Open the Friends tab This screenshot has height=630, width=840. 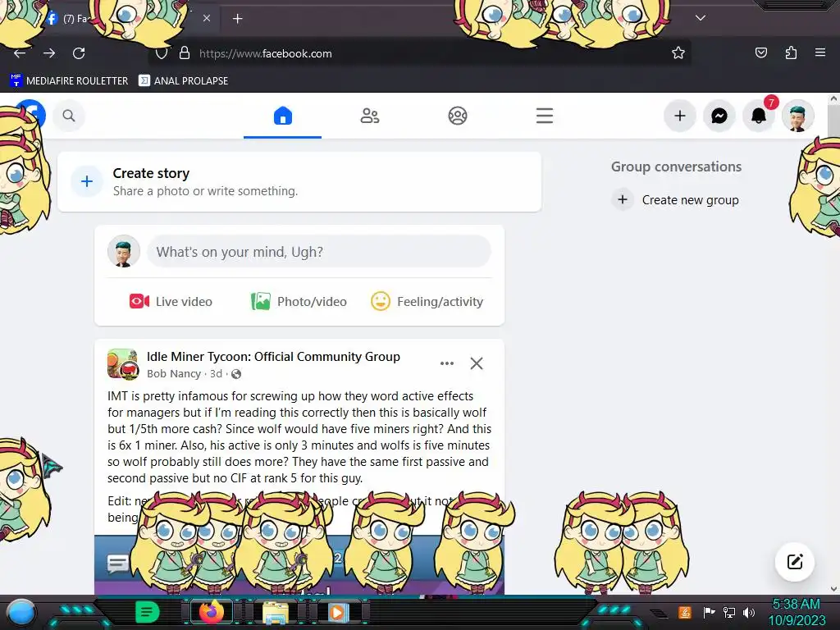click(370, 116)
